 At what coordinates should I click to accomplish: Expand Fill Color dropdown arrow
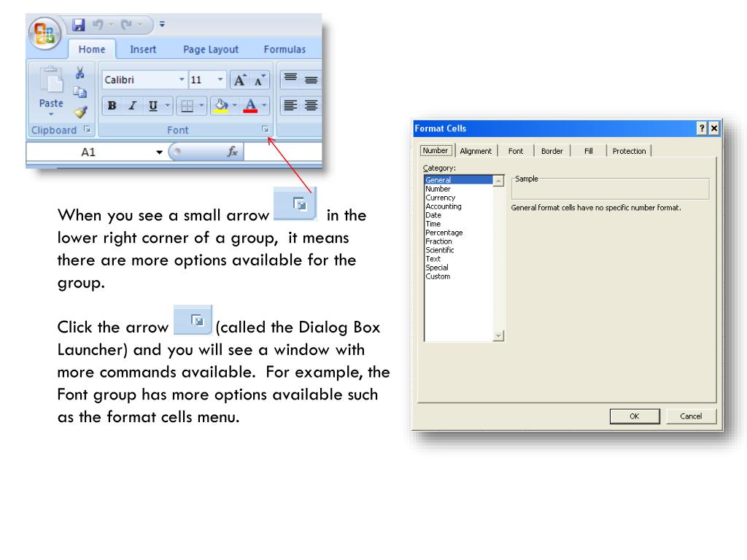(x=234, y=106)
